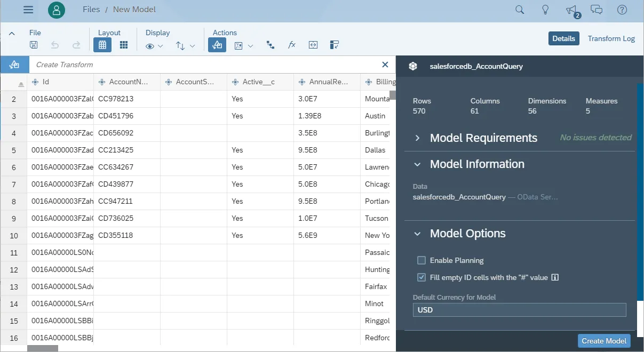Image resolution: width=644 pixels, height=352 pixels.
Task: Open the formula editor (fx) icon
Action: coord(291,45)
